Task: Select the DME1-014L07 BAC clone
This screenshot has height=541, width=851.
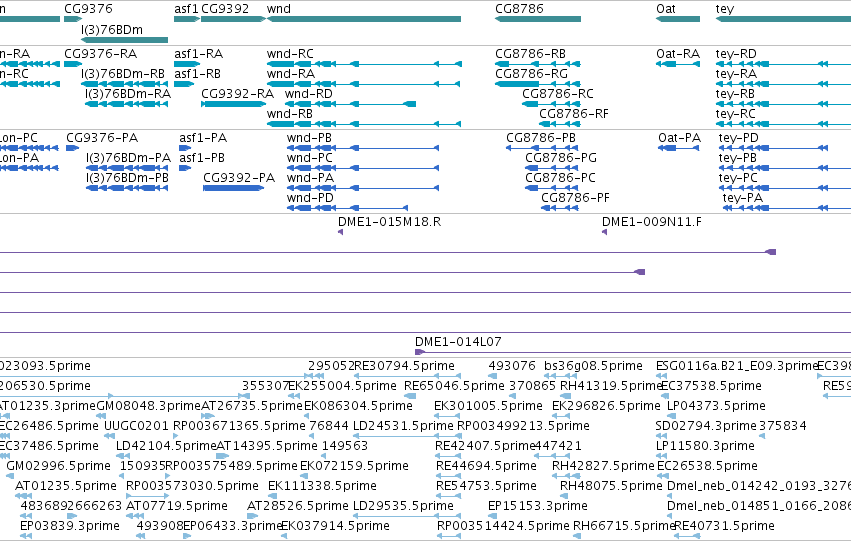Action: [633, 352]
